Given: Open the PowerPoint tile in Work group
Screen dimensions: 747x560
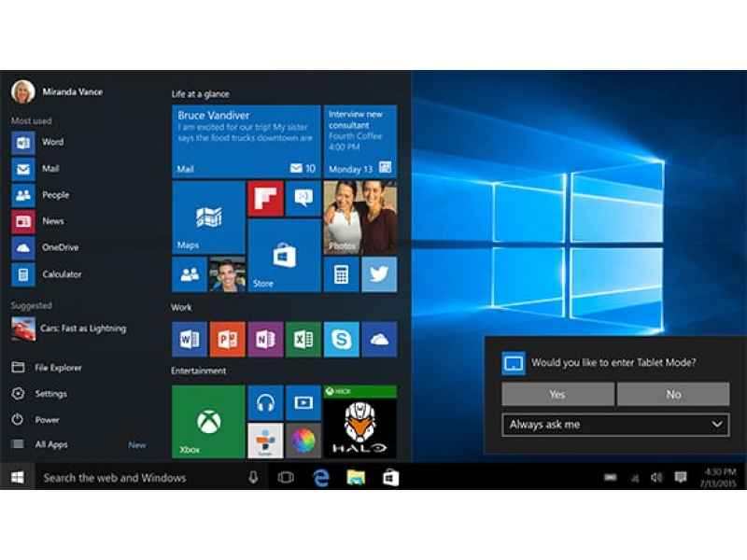Looking at the screenshot, I should pos(228,339).
